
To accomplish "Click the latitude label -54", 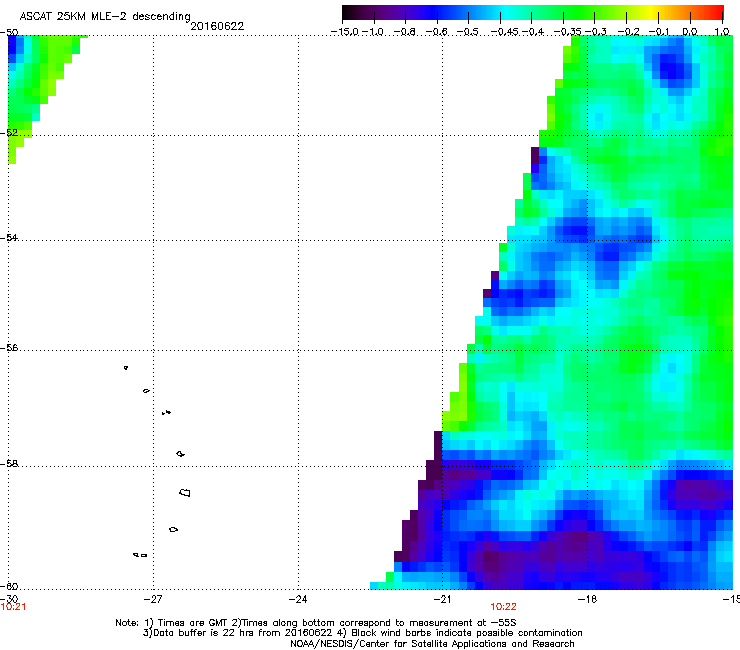I will [9, 237].
